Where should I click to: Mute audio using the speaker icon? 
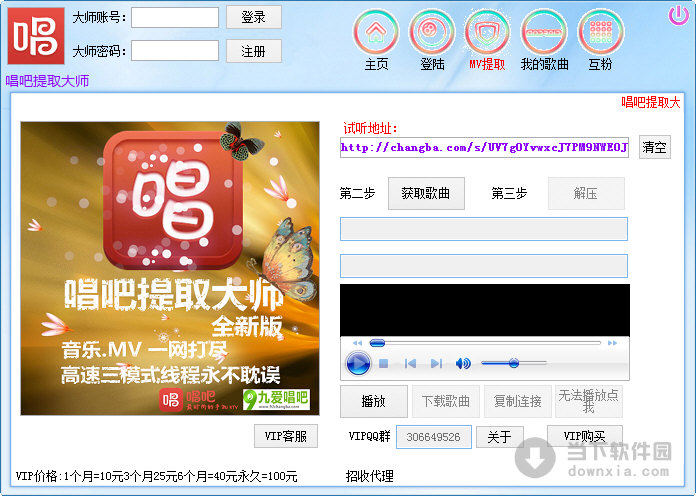(463, 364)
